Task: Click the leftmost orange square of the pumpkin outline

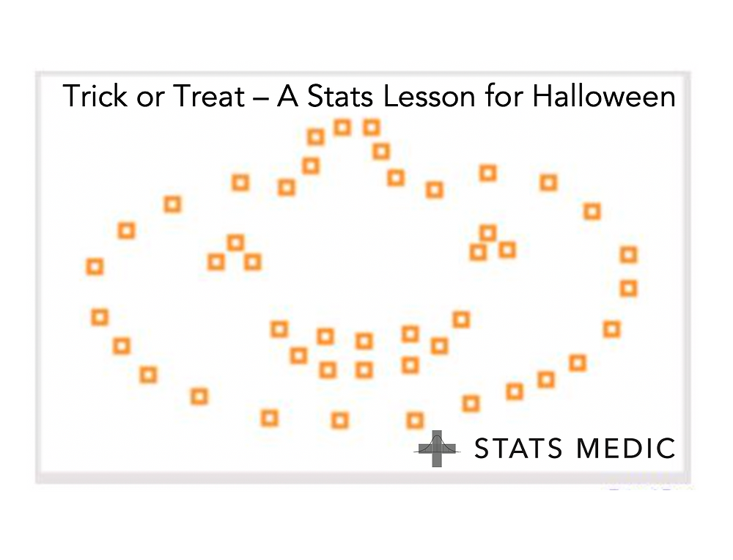Action: [95, 267]
